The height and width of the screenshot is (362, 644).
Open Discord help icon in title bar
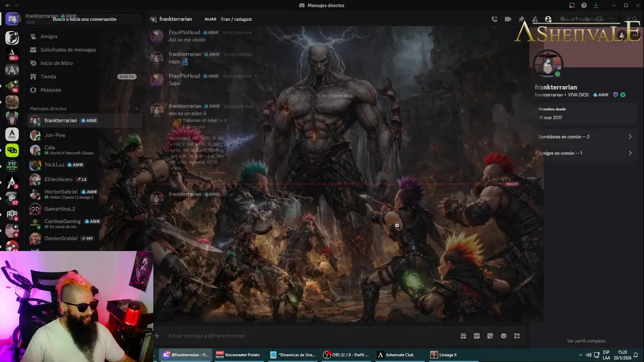(x=584, y=6)
